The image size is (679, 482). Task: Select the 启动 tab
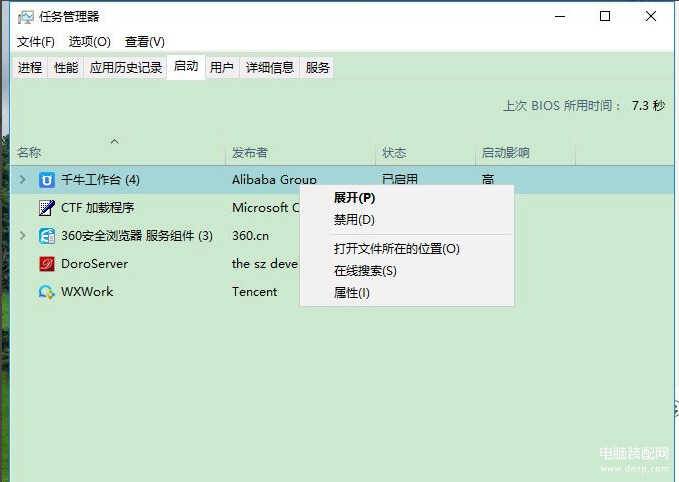tap(186, 67)
